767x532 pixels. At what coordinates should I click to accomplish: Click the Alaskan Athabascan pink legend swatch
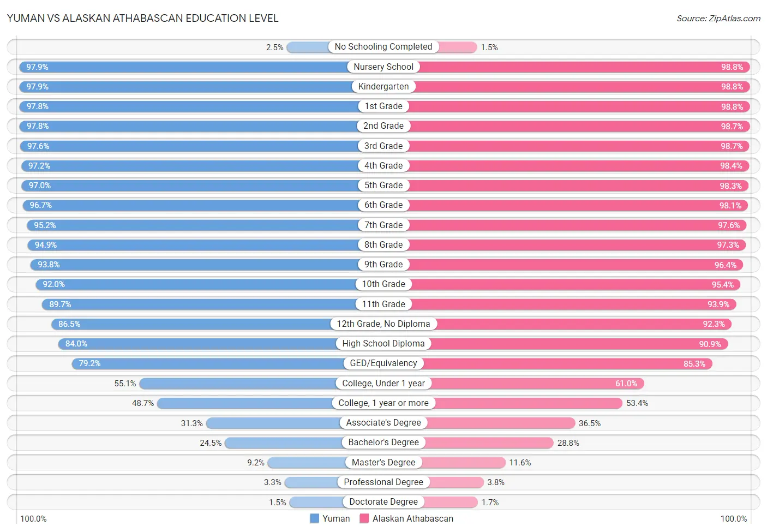point(364,518)
